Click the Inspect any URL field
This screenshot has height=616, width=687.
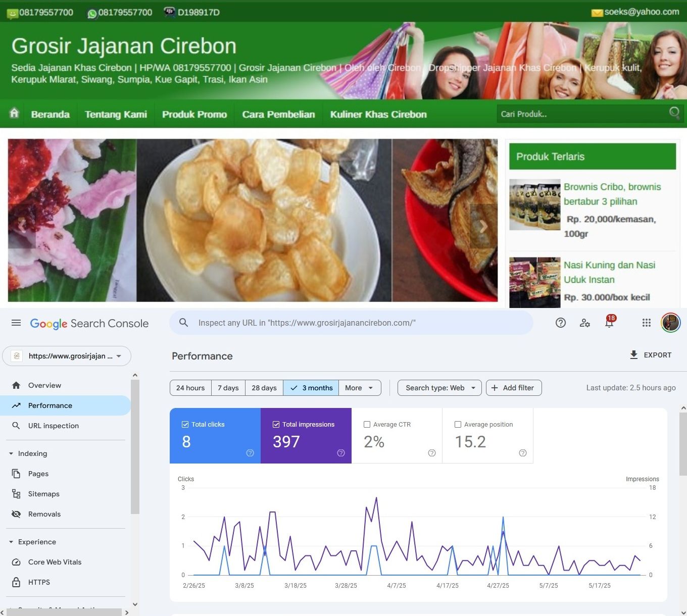click(354, 323)
